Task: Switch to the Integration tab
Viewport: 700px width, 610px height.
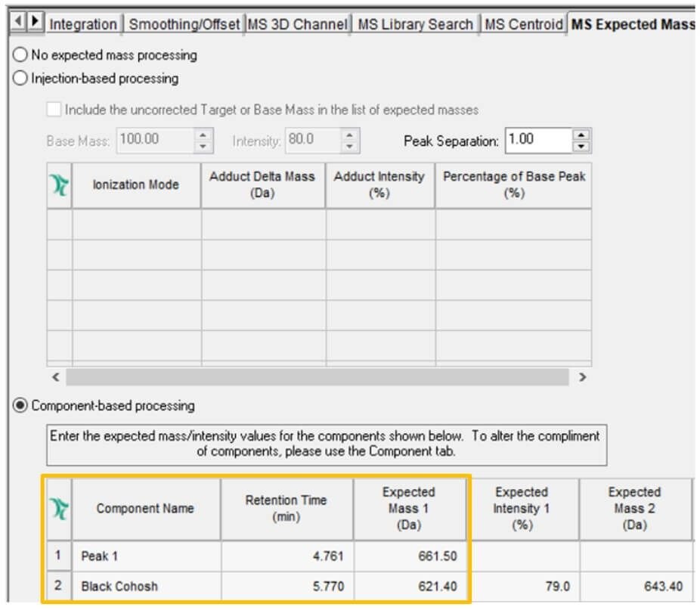Action: click(83, 24)
